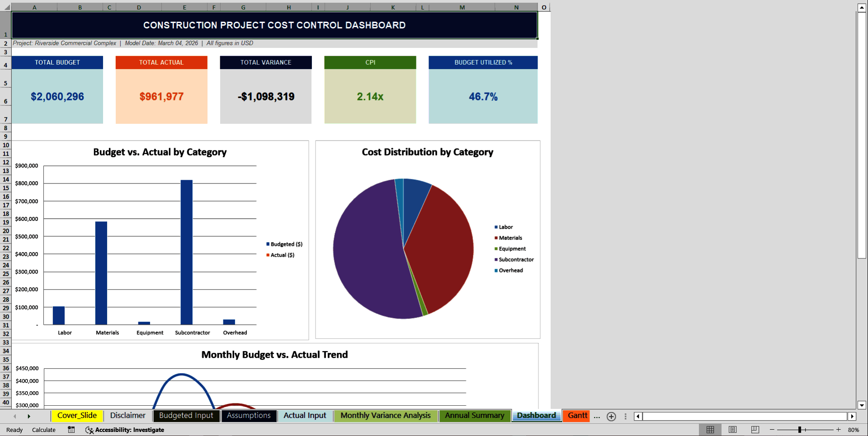This screenshot has height=436, width=868.
Task: Switch to Normal view in status bar
Action: coord(710,430)
